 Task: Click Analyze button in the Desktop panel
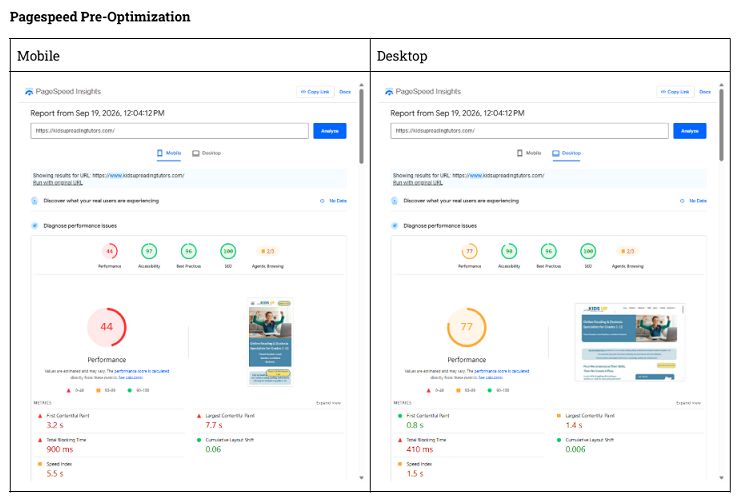[x=690, y=131]
